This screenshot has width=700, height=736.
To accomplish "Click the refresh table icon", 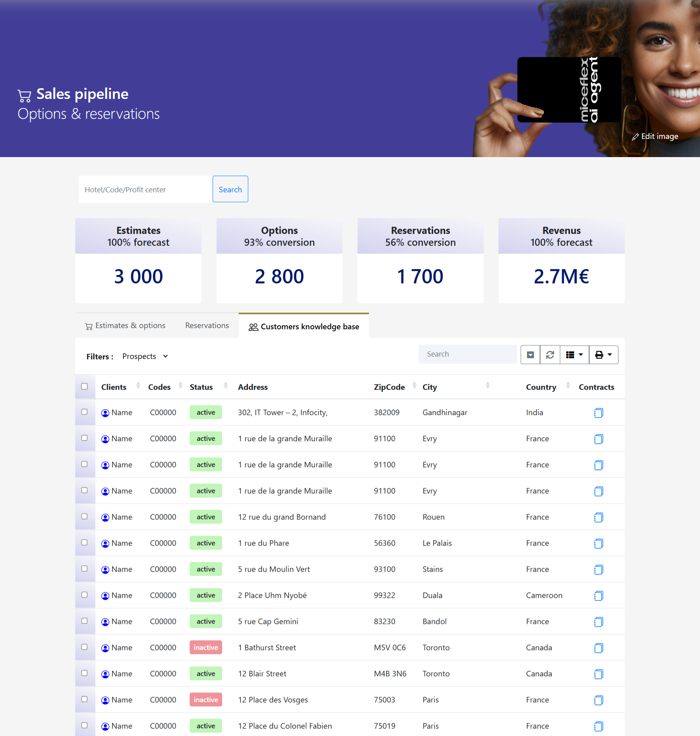I will [x=550, y=355].
